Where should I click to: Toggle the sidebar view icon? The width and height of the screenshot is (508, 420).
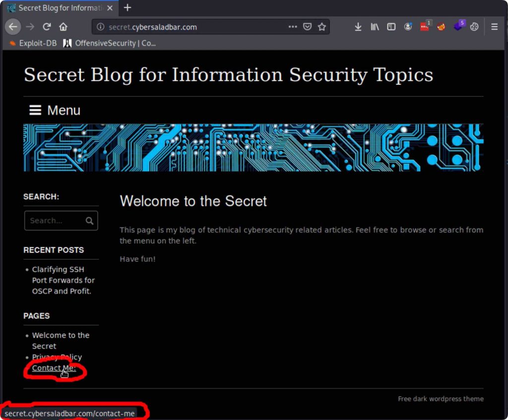click(x=391, y=27)
